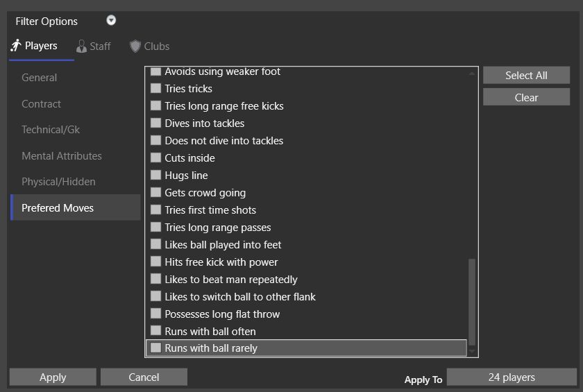Image resolution: width=583 pixels, height=392 pixels.
Task: Check Runs with ball often
Action: pos(155,331)
